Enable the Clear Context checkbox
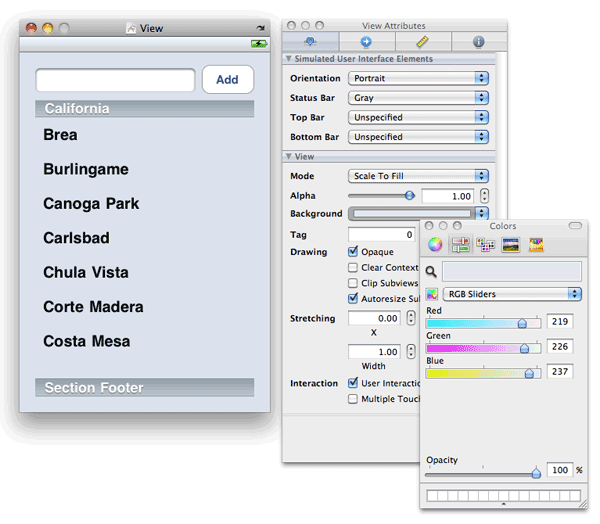 tap(353, 268)
